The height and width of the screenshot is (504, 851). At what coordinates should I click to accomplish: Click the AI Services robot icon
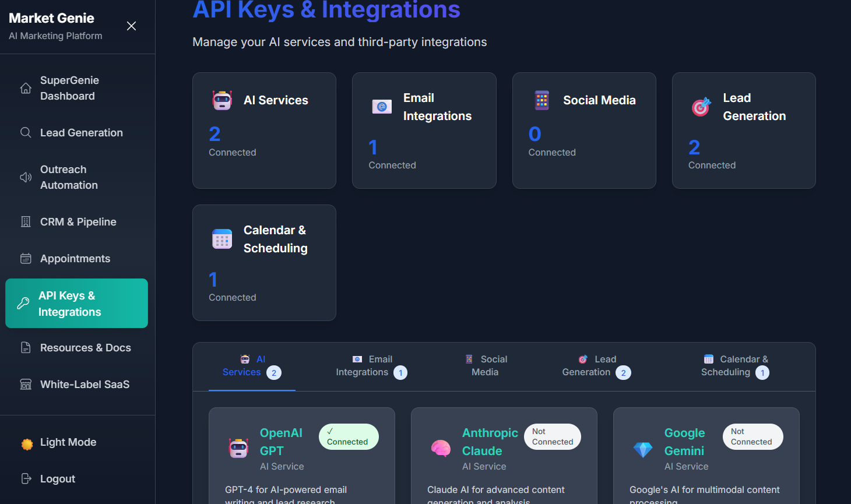click(221, 100)
